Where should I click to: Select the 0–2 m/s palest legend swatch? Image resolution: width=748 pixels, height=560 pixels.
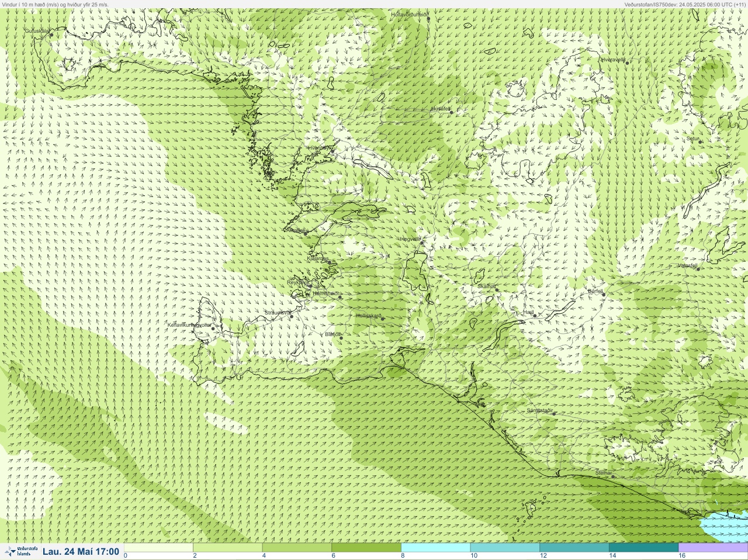tap(159, 548)
